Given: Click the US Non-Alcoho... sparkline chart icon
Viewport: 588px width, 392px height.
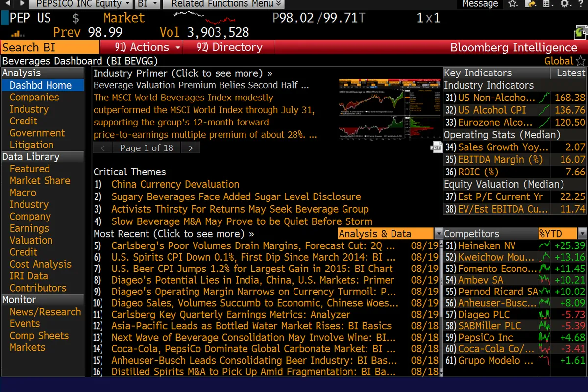Looking at the screenshot, I should pos(543,98).
